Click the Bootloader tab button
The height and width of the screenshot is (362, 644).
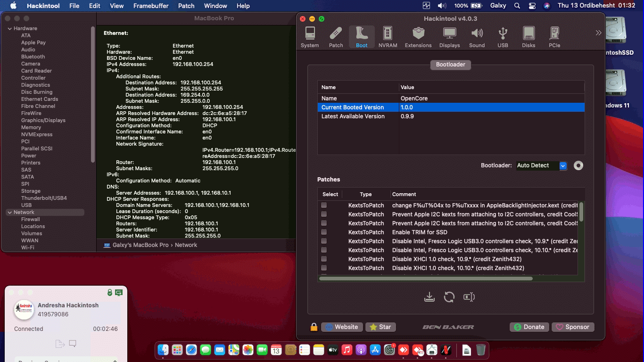point(451,65)
